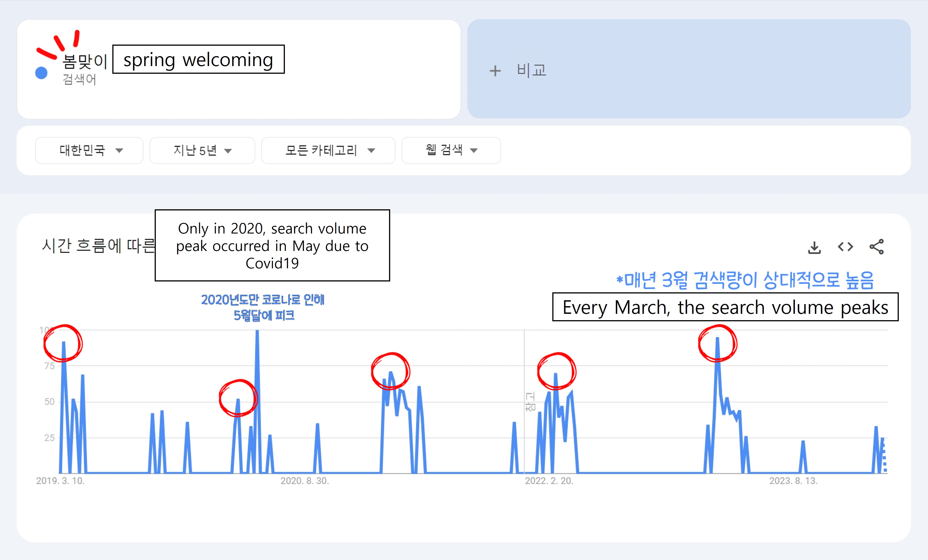Click the embed code icon
The image size is (928, 560).
(x=845, y=247)
